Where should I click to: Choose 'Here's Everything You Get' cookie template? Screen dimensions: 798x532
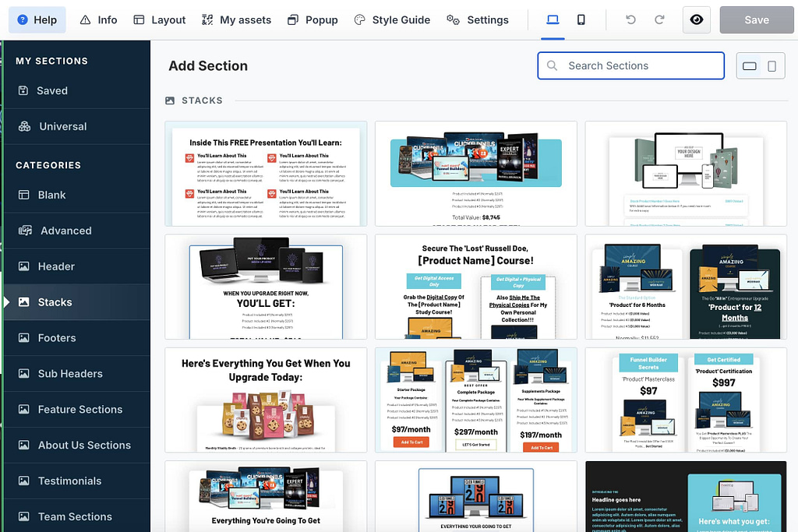tap(266, 400)
